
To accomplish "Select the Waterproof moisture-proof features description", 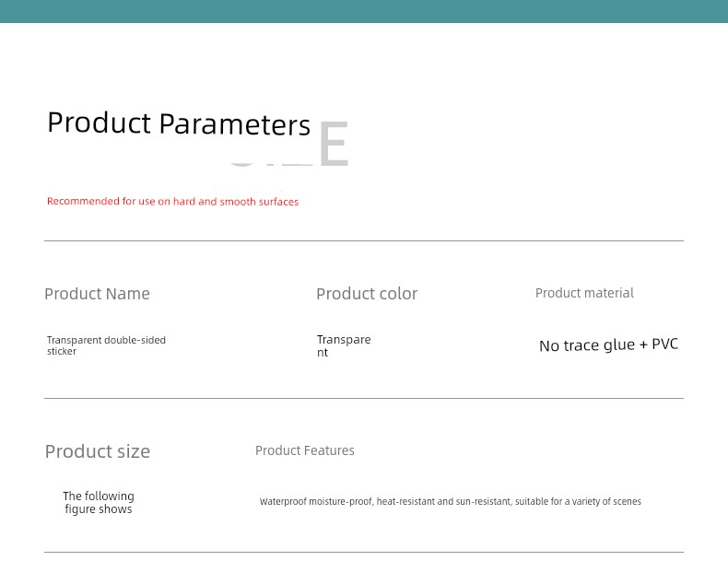I will click(x=451, y=501).
